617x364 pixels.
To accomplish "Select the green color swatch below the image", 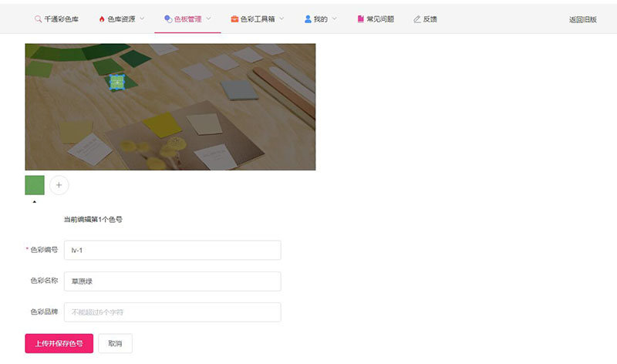I will (35, 185).
